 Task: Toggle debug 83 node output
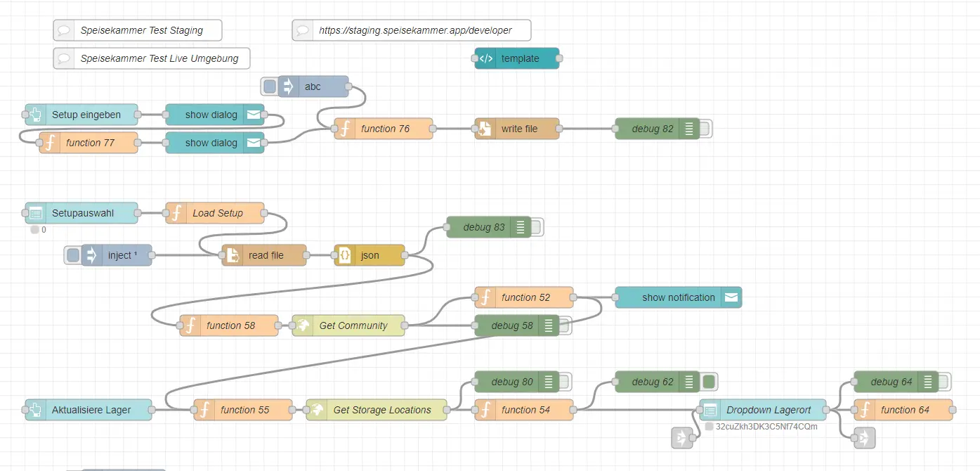click(537, 227)
